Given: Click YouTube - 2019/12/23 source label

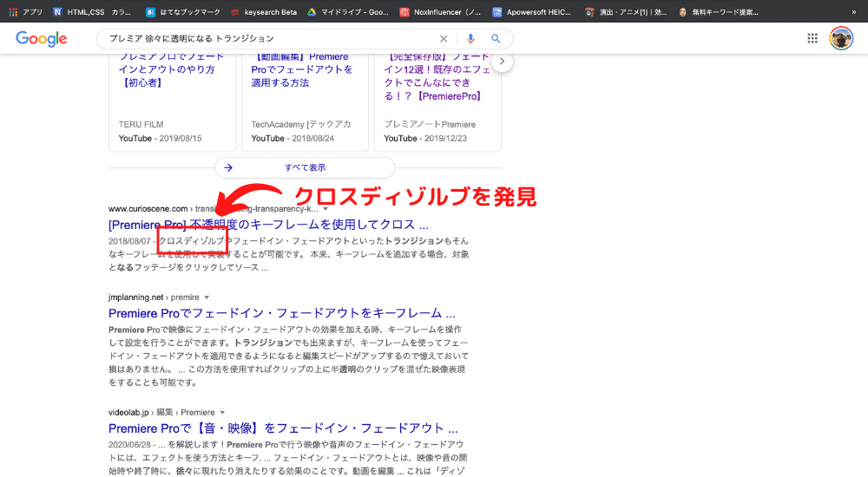Looking at the screenshot, I should [x=425, y=139].
